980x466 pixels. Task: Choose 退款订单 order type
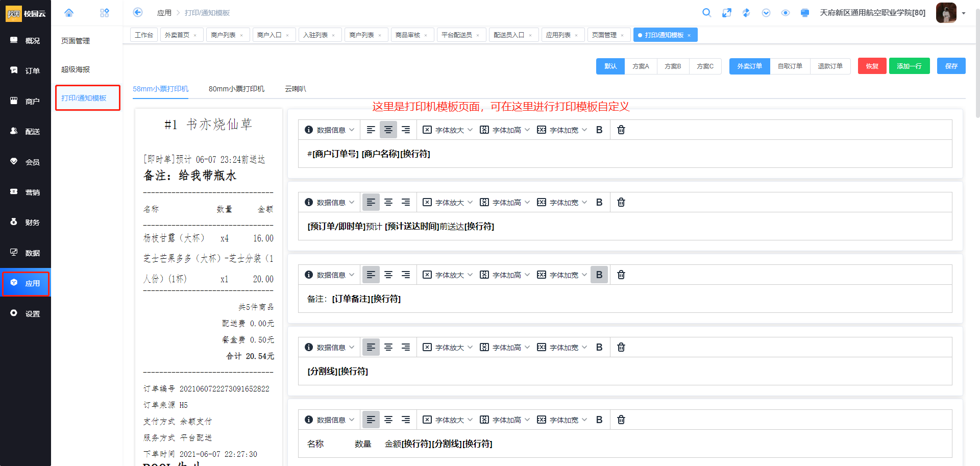(830, 66)
